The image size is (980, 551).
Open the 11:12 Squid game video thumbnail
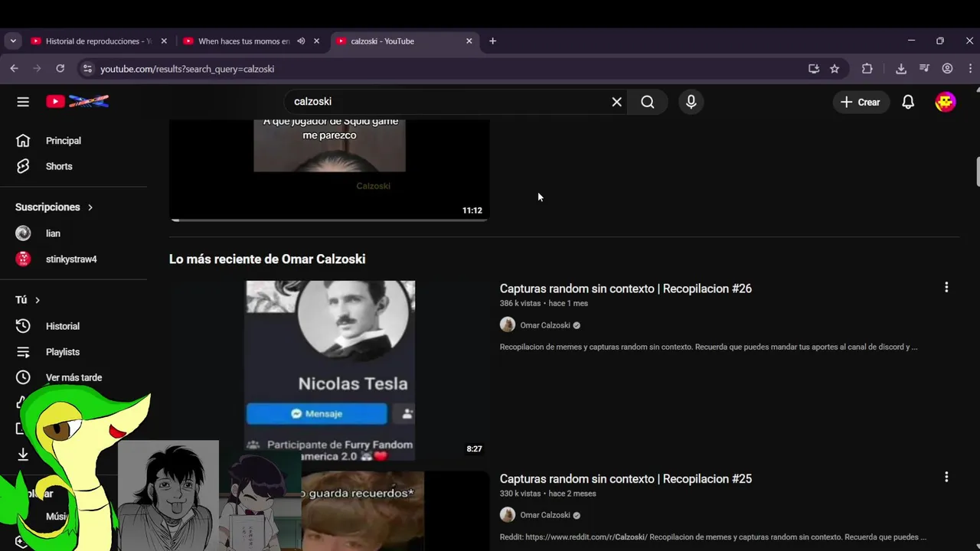(329, 170)
